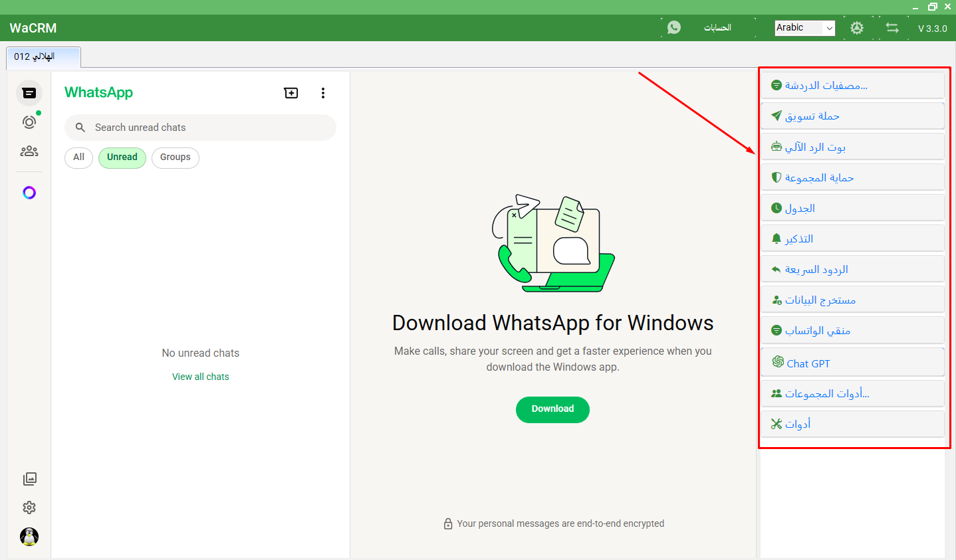Viewport: 956px width, 560px height.
Task: Click the swap arrows icon in header
Action: (892, 28)
